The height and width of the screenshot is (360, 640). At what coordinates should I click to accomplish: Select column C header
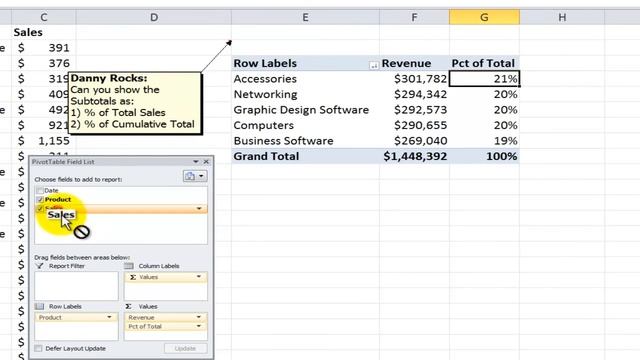point(44,17)
